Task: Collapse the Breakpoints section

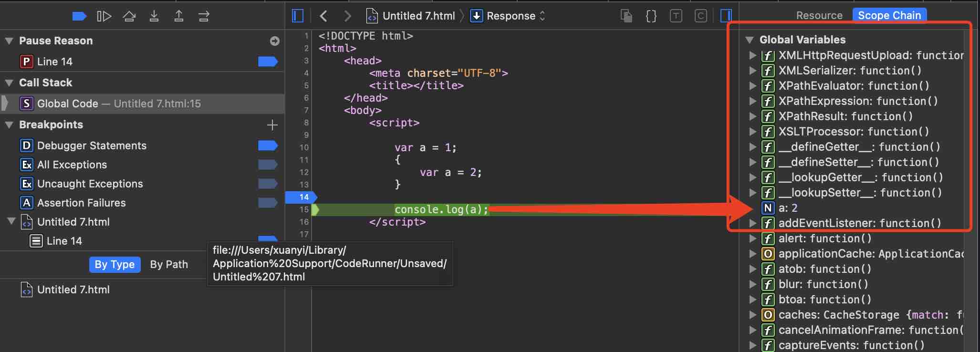Action: coord(9,125)
